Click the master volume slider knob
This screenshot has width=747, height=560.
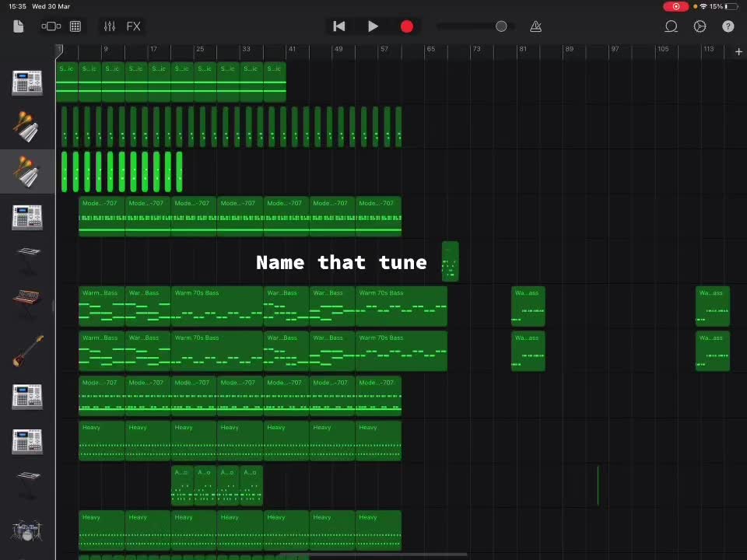click(501, 26)
